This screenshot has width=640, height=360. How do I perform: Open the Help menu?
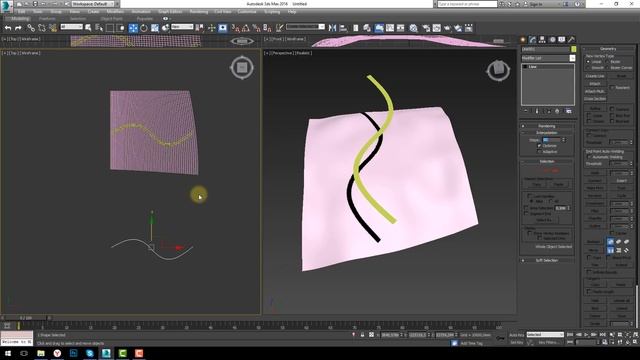tap(291, 12)
